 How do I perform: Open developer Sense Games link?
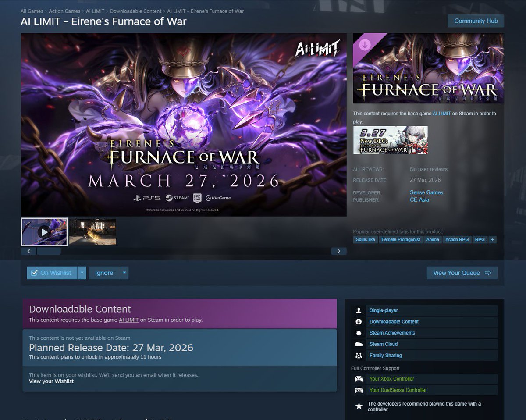click(x=426, y=192)
